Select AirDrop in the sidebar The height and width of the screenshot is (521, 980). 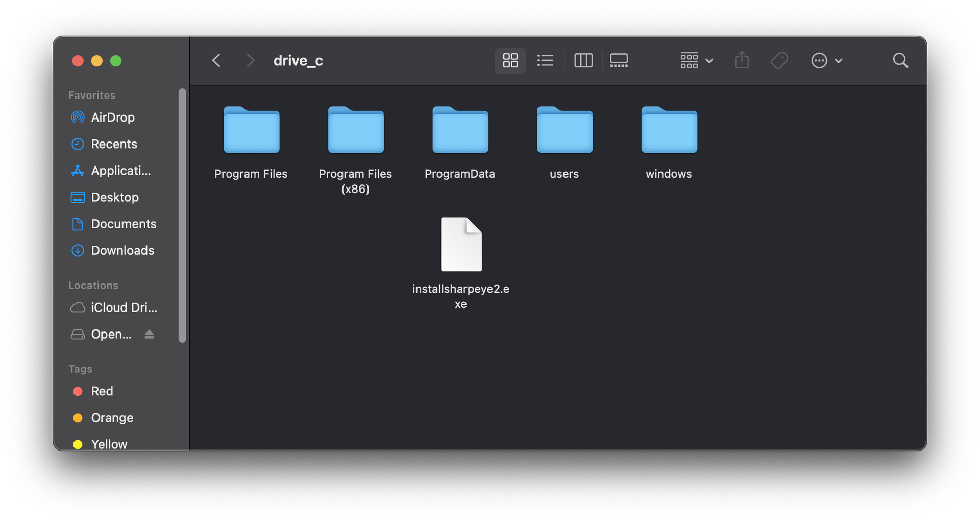[x=112, y=117]
